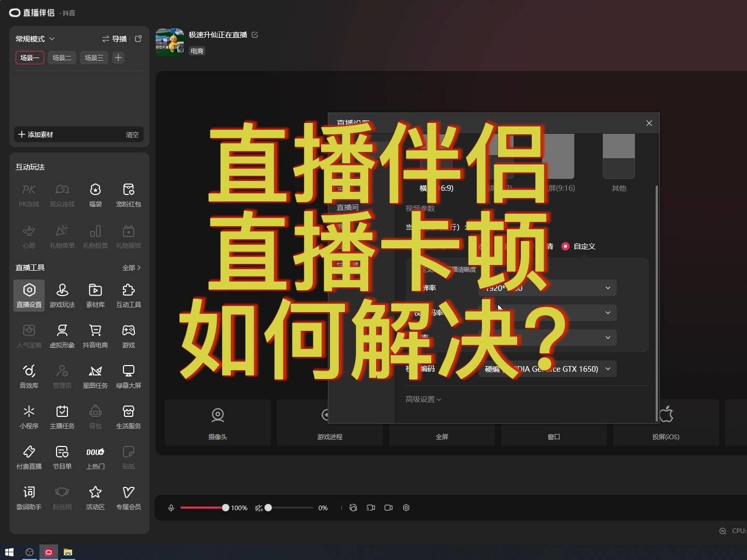Switch to 导播 director mode
The image size is (747, 560).
[x=115, y=39]
